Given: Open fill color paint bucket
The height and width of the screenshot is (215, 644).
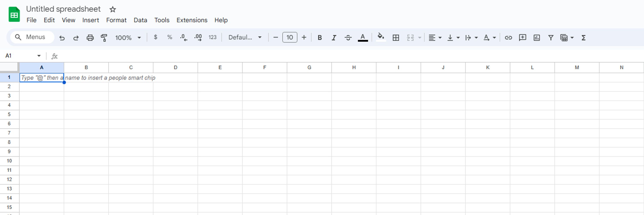Looking at the screenshot, I should pos(381,37).
